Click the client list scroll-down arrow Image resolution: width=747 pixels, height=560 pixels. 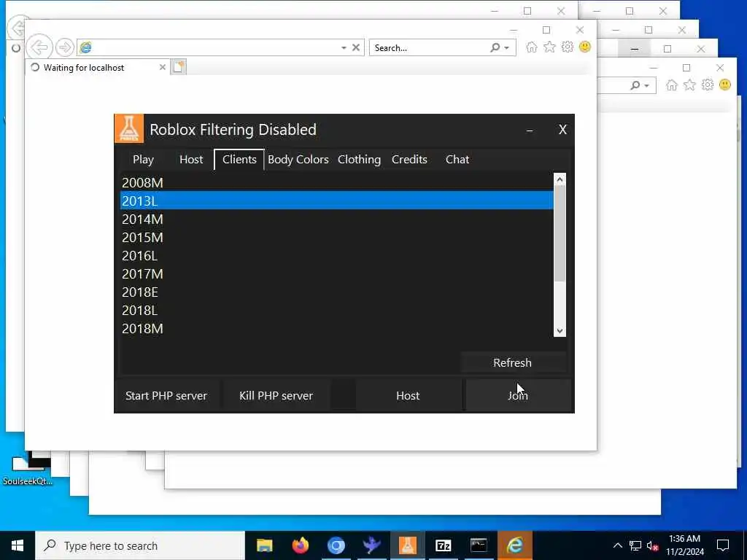(560, 331)
